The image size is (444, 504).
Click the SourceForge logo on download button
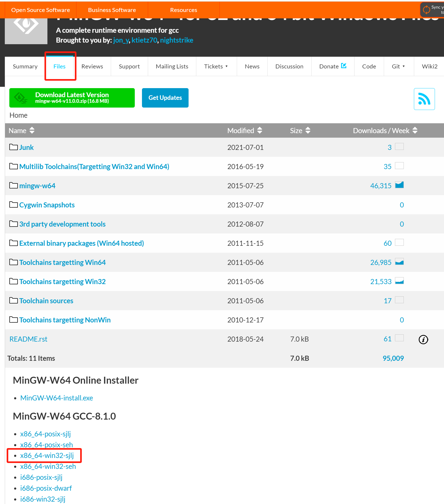pyautogui.click(x=21, y=98)
